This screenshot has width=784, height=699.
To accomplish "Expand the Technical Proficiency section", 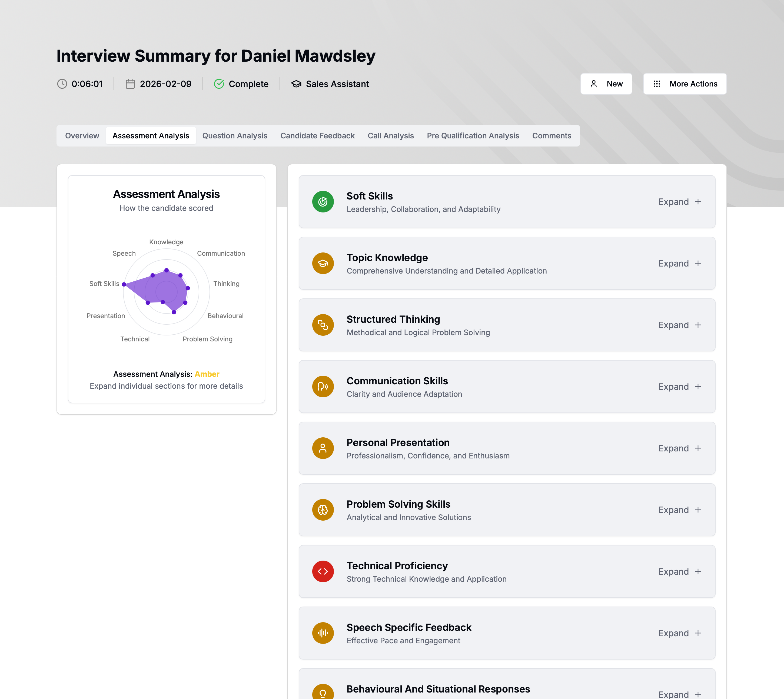I will tap(679, 571).
